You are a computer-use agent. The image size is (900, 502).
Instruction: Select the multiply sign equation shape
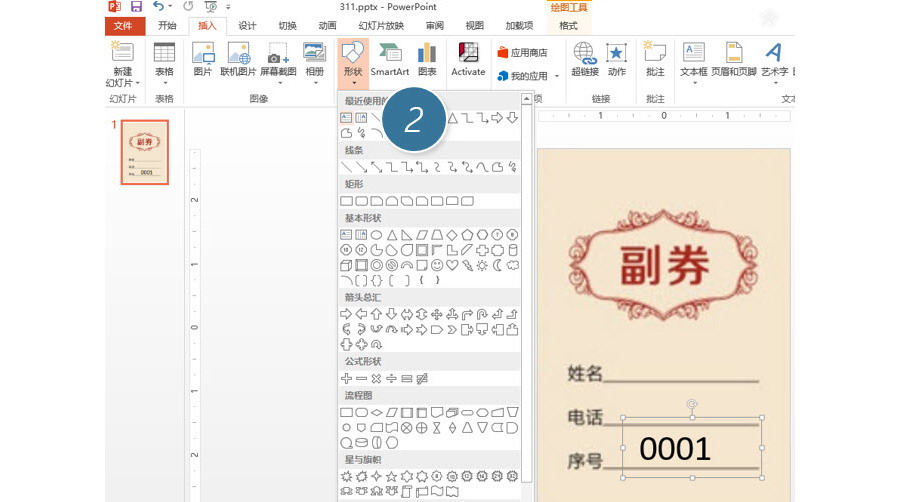point(377,379)
